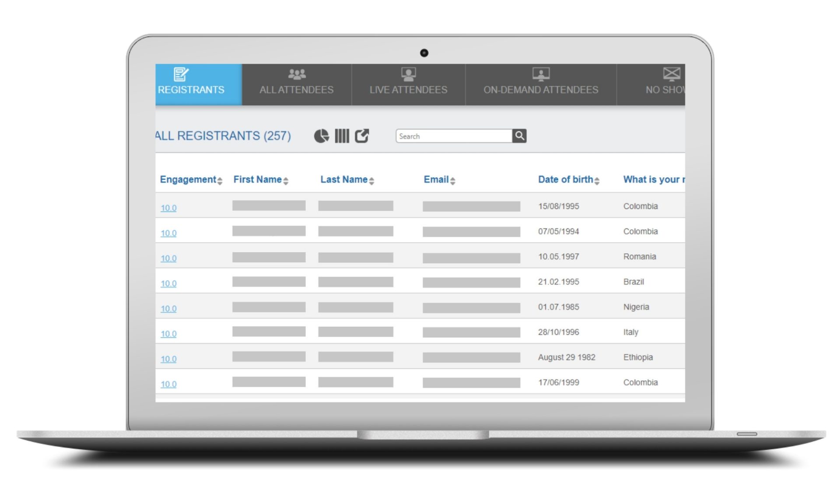840x504 pixels.
Task: Click the Italy country cell
Action: click(x=630, y=332)
